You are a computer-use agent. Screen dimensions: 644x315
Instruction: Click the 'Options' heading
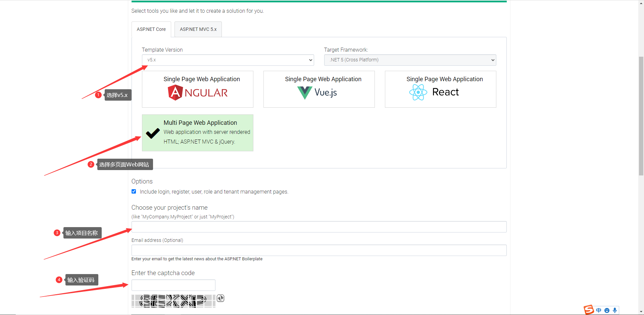point(142,181)
